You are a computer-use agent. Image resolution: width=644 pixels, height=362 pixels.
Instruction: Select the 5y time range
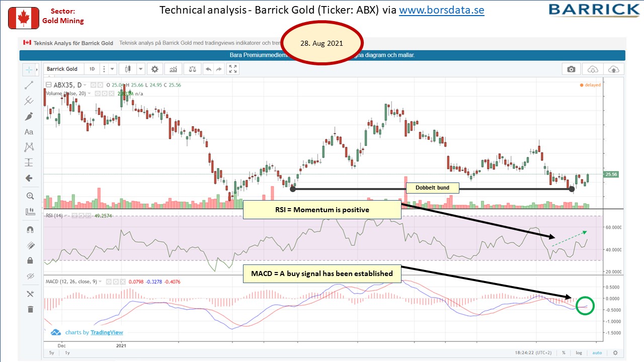(x=51, y=353)
